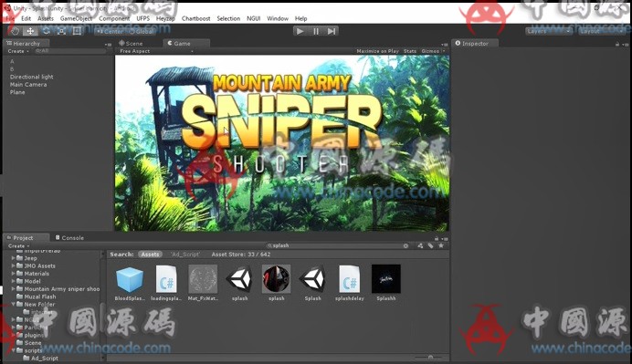Select the splashdelay C# script icon

(x=350, y=279)
